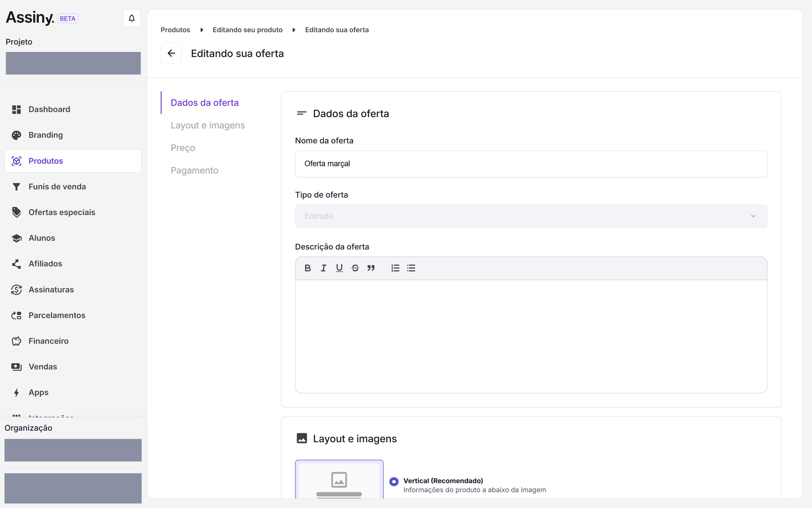812x508 pixels.
Task: Click the Nome da oferta input field
Action: point(531,164)
